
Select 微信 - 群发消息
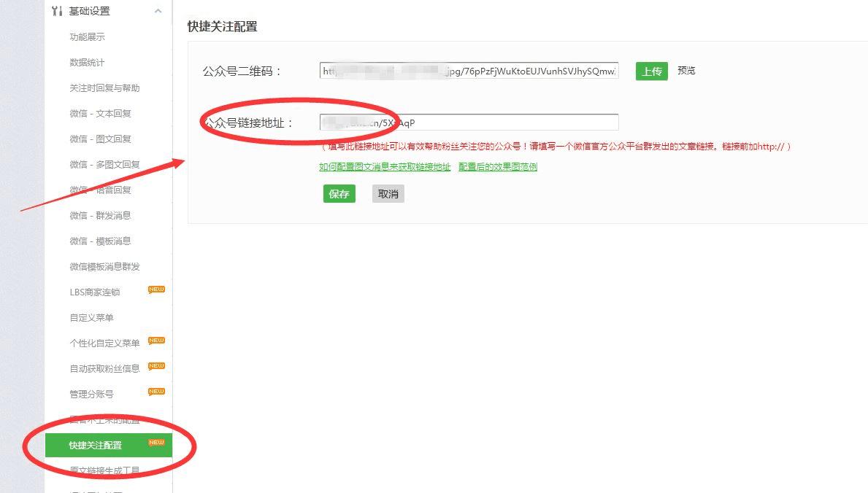pos(100,215)
